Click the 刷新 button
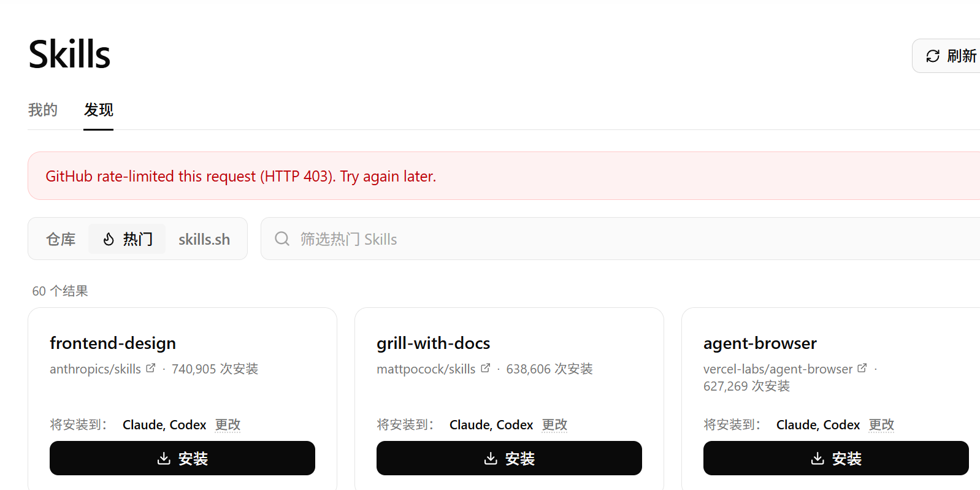The height and width of the screenshot is (490, 980). tap(946, 56)
